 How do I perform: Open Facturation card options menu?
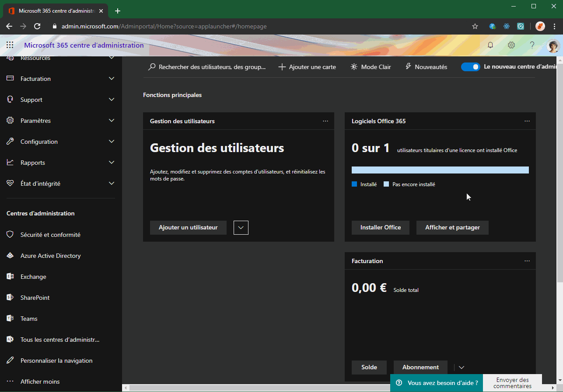(527, 261)
